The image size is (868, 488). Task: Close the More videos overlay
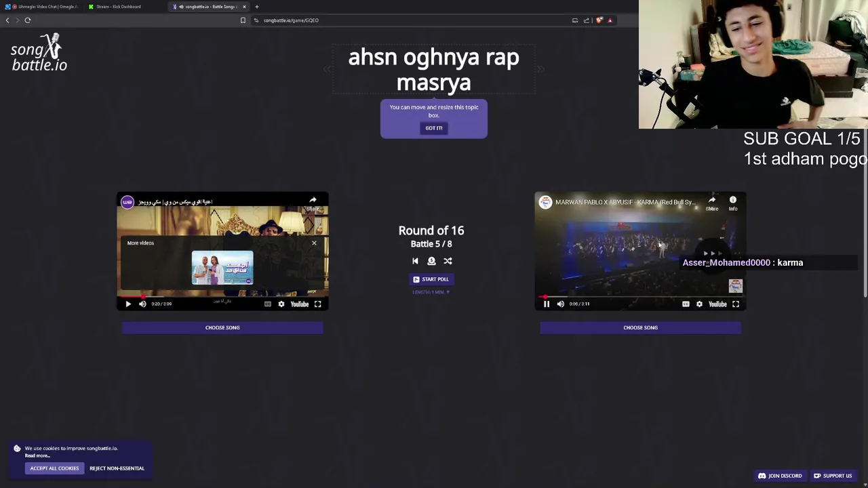(x=314, y=243)
